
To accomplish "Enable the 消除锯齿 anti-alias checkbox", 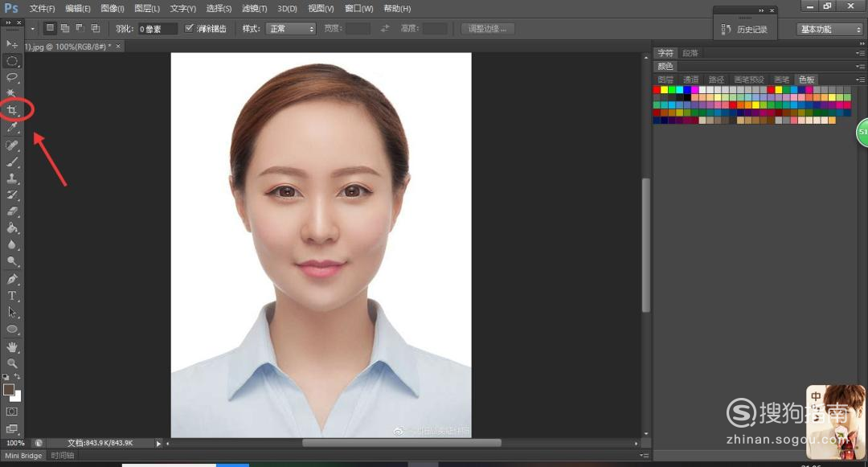I will [190, 27].
